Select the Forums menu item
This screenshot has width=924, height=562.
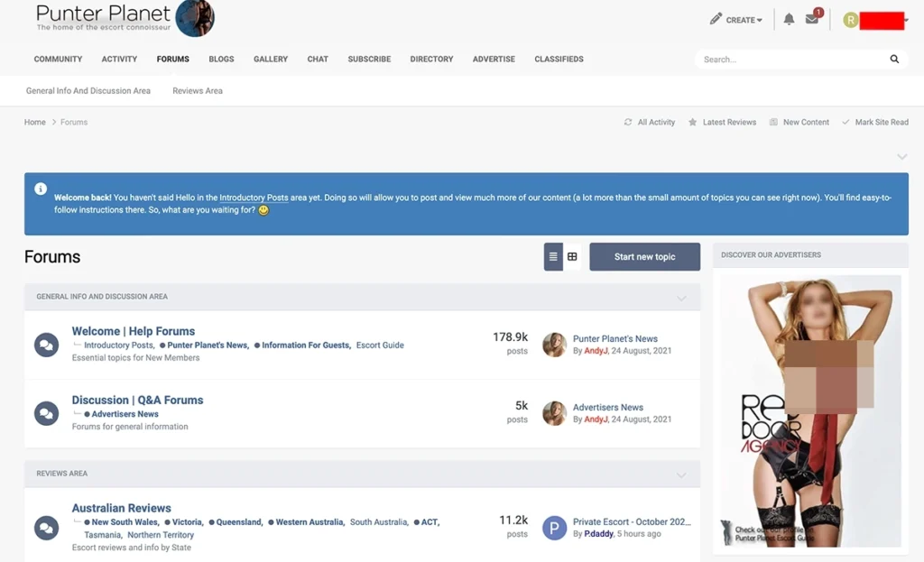172,59
